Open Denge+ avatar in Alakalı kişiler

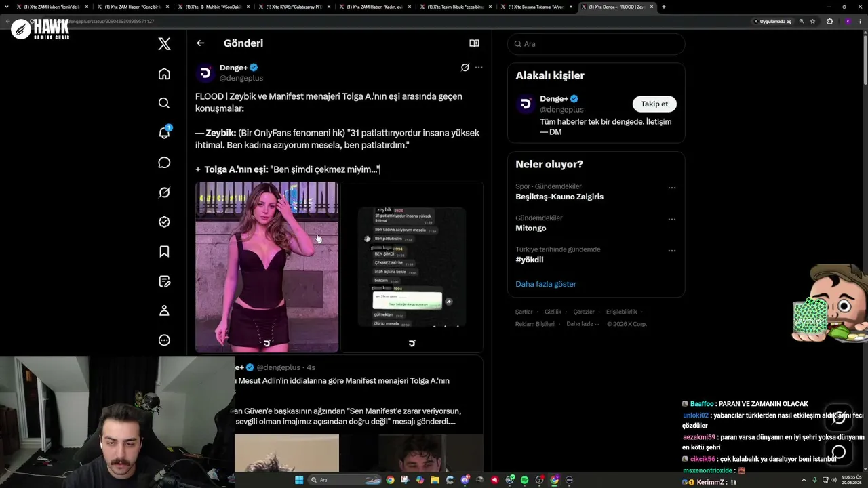tap(526, 104)
